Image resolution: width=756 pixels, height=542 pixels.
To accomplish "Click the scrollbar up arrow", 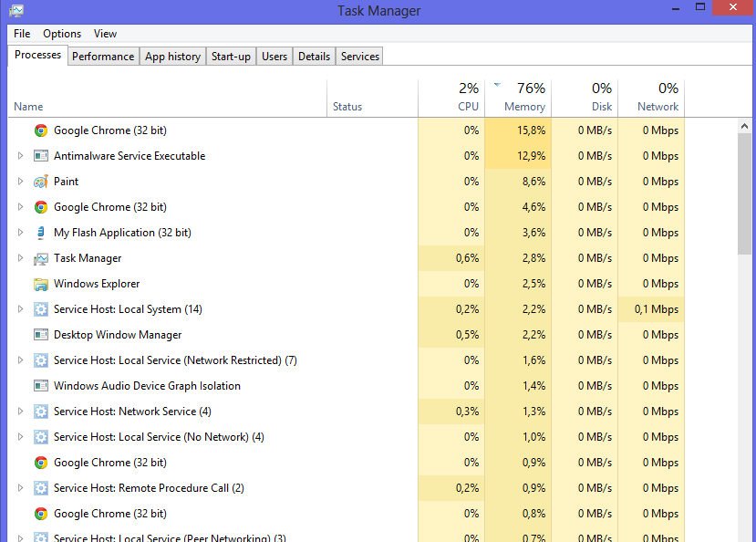I will (x=744, y=126).
